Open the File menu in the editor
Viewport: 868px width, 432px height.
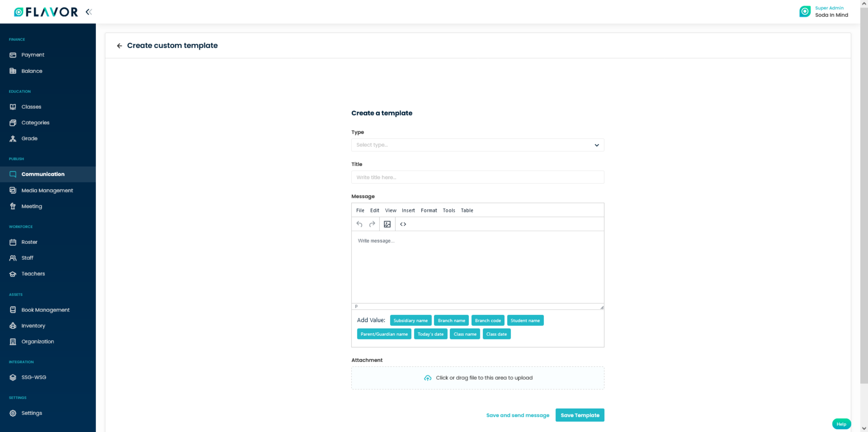360,210
